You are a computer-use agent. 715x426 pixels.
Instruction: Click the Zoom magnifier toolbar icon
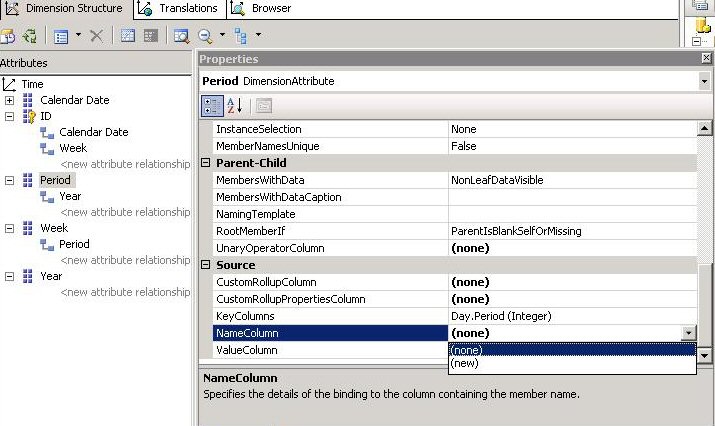pos(205,36)
